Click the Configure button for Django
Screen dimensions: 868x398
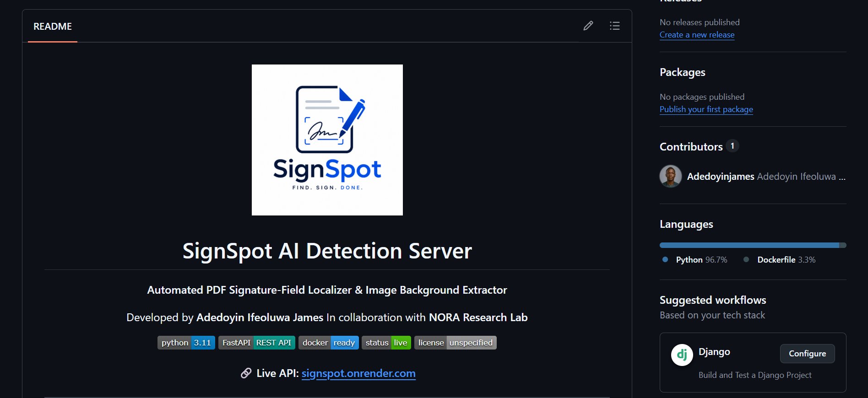(x=808, y=354)
